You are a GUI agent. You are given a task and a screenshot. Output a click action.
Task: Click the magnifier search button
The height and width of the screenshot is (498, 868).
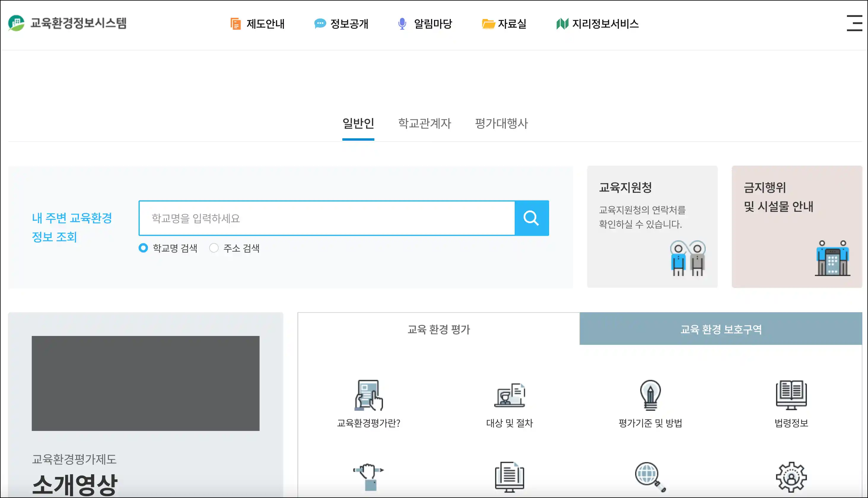(531, 218)
